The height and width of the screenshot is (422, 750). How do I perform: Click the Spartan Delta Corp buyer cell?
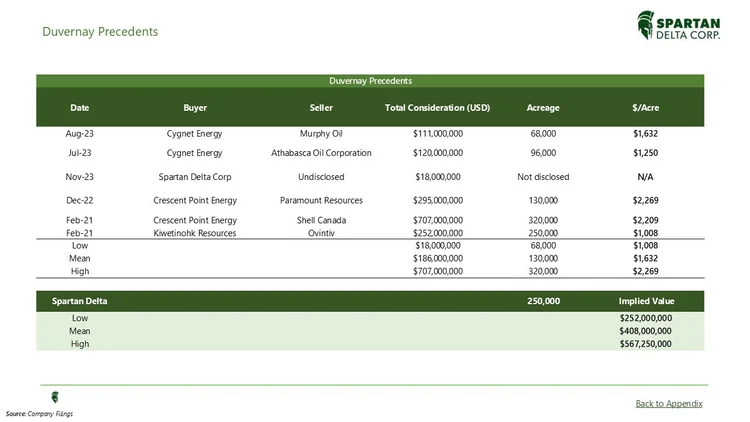click(195, 177)
